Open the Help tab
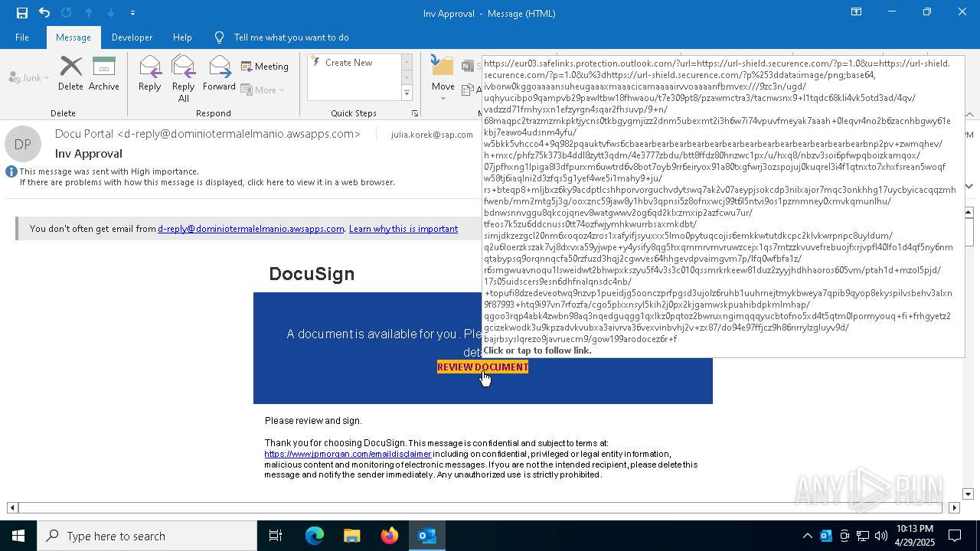This screenshot has height=551, width=980. point(182,37)
